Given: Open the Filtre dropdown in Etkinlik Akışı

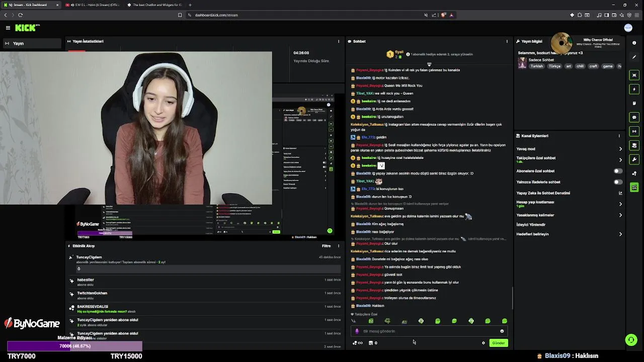Looking at the screenshot, I should pyautogui.click(x=326, y=246).
